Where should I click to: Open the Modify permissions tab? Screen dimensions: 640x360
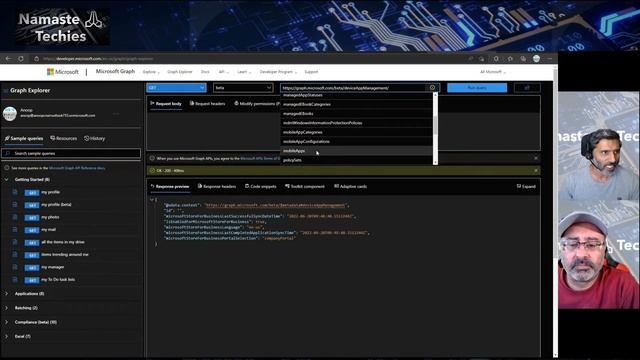coord(257,104)
